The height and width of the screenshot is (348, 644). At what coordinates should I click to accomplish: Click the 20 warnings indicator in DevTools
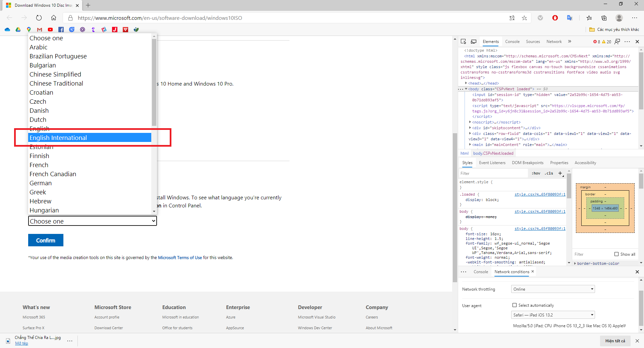pyautogui.click(x=607, y=42)
